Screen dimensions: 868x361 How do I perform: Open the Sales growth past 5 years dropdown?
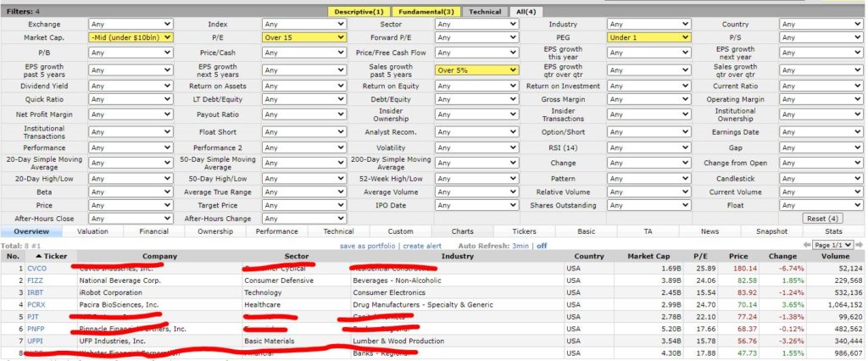[476, 70]
